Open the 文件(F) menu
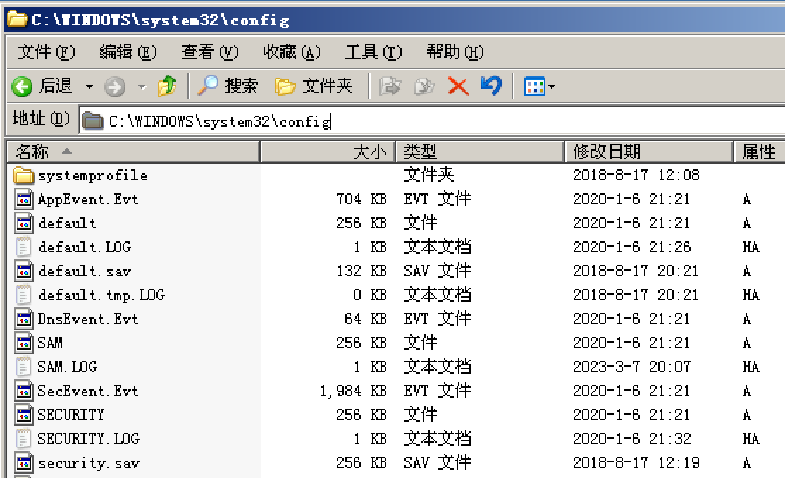This screenshot has width=785, height=478. pos(46,52)
